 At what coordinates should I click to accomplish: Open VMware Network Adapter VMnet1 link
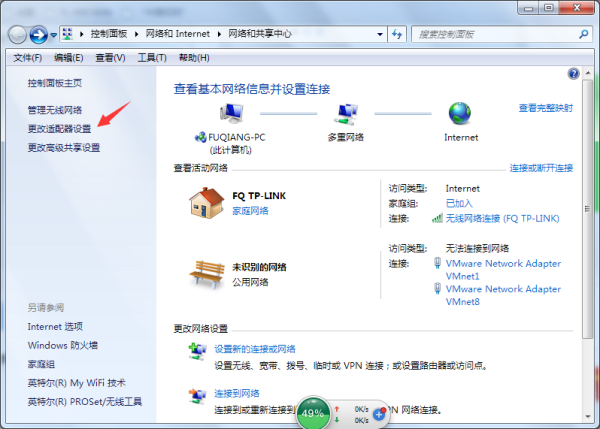pyautogui.click(x=503, y=270)
